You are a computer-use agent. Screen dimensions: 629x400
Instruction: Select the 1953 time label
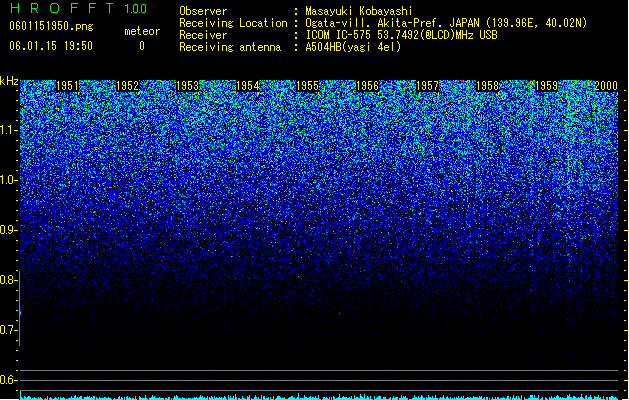coord(187,86)
